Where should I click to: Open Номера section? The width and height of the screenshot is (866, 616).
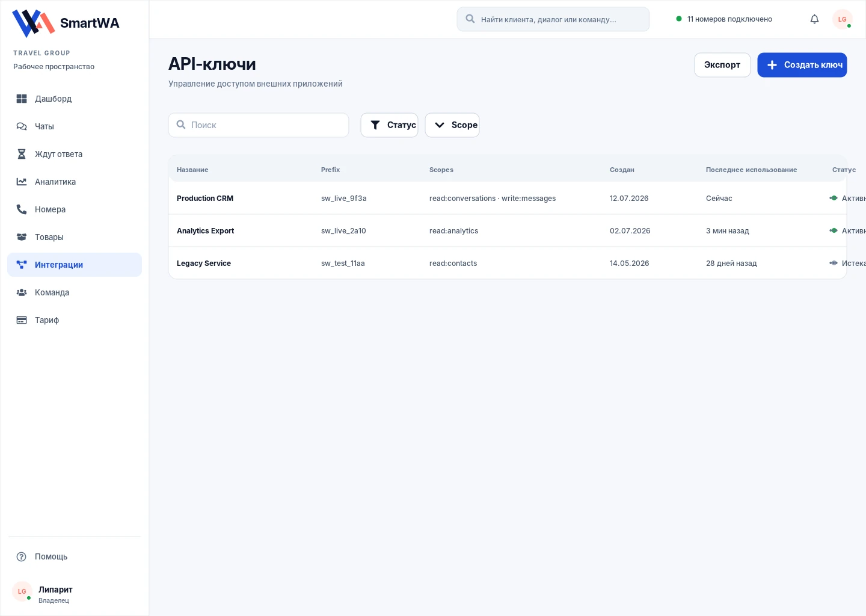(75, 209)
